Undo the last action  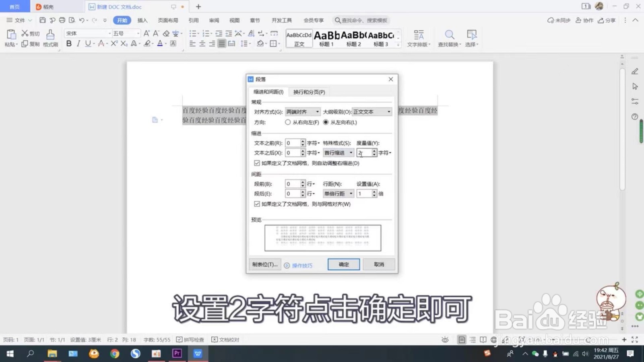pos(82,20)
